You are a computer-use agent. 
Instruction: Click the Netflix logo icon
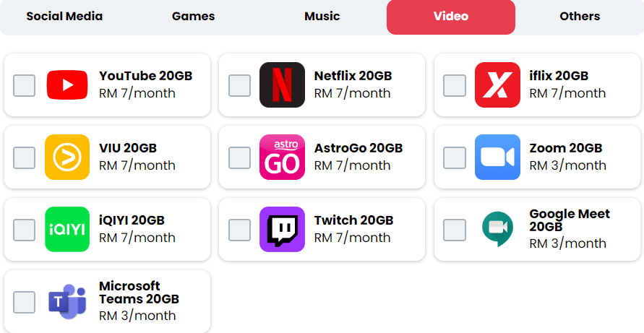pos(282,85)
